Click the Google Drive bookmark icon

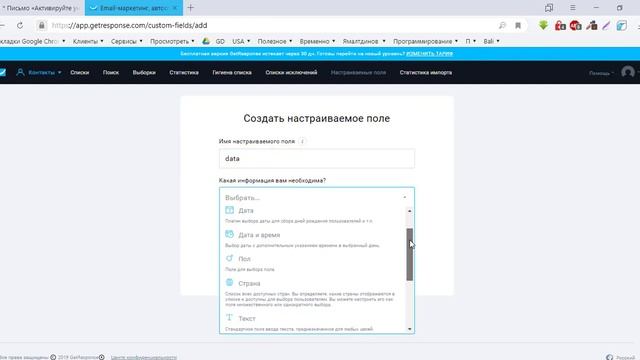click(x=206, y=41)
